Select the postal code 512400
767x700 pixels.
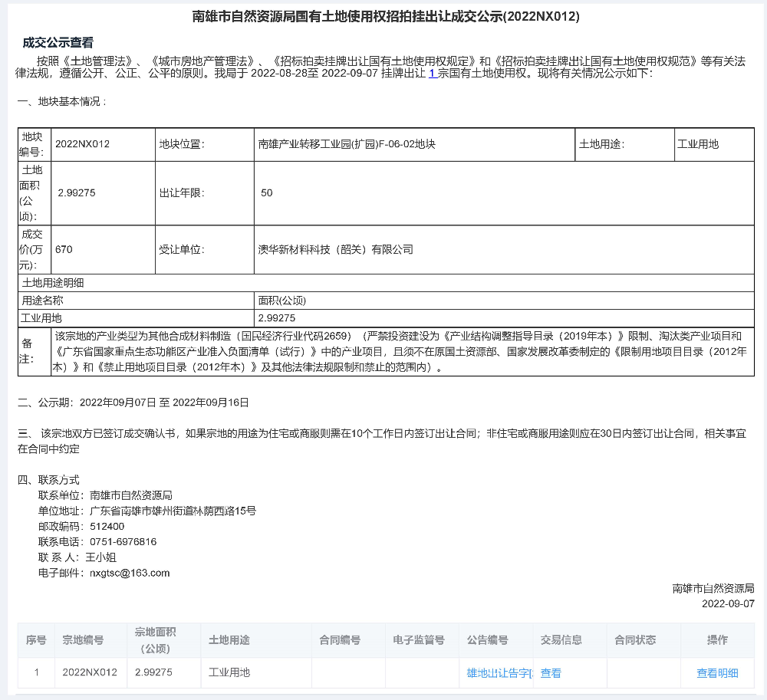(107, 527)
